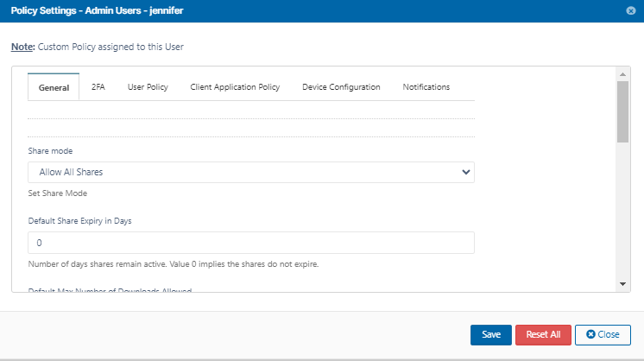The width and height of the screenshot is (644, 361).
Task: Click the Default Share Expiry in Days label
Action: [79, 220]
